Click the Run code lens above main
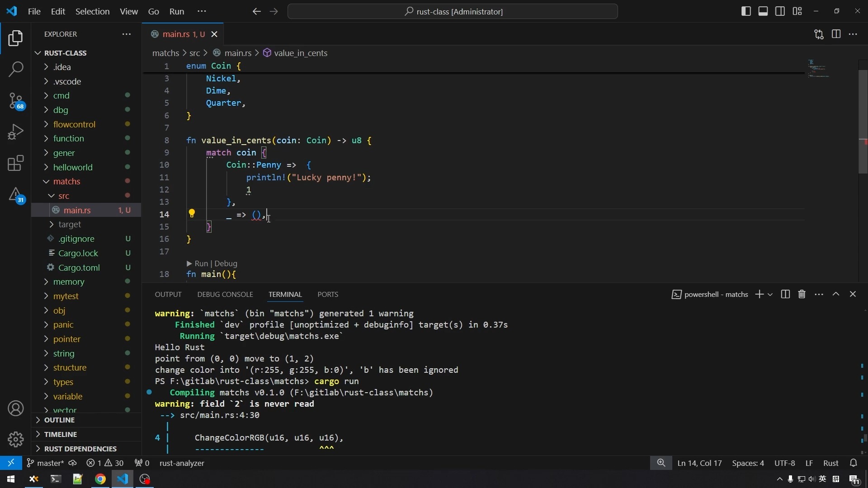 198,263
